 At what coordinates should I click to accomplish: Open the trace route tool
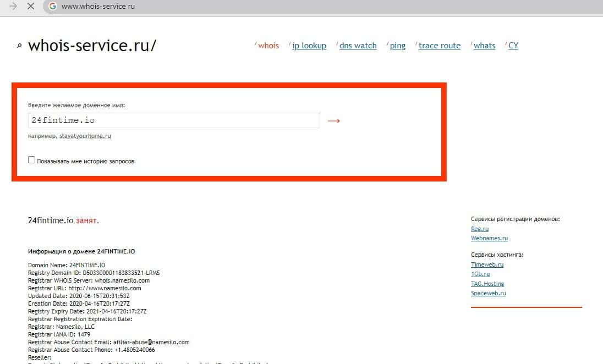tap(440, 46)
